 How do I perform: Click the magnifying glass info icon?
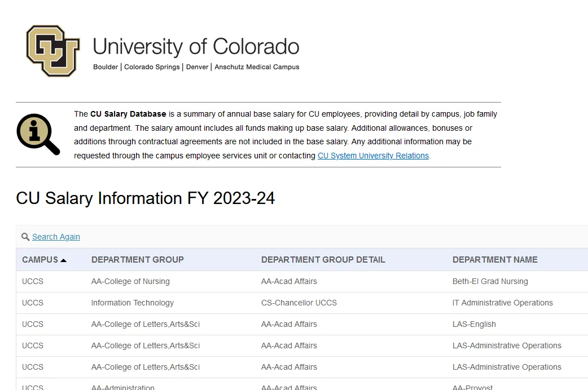38,134
